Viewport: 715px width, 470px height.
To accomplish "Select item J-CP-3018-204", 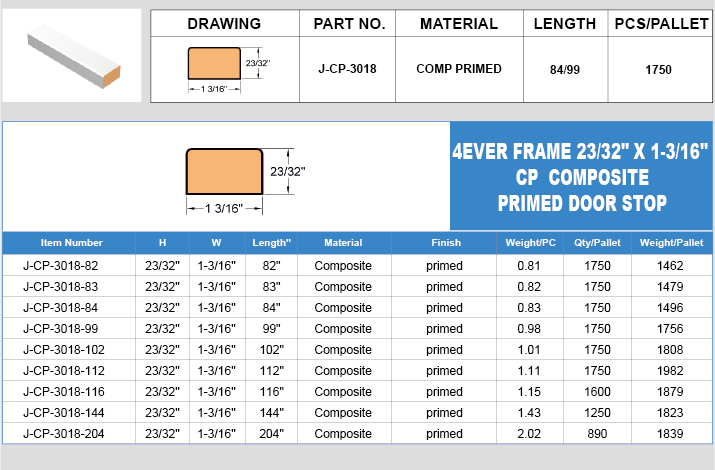I will (64, 434).
